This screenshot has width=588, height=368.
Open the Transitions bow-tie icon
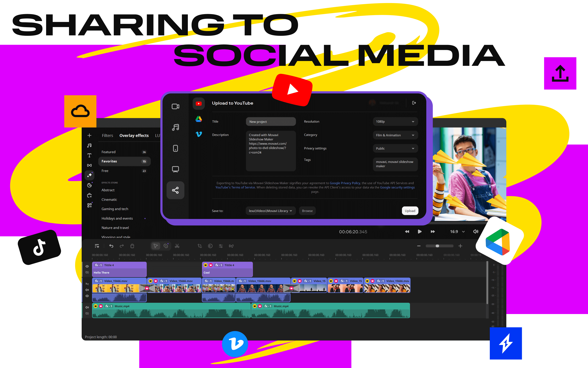coord(89,165)
